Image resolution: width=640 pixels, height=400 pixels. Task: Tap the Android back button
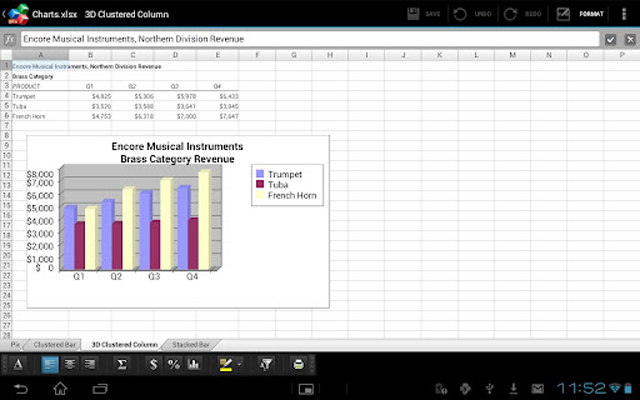(20, 389)
